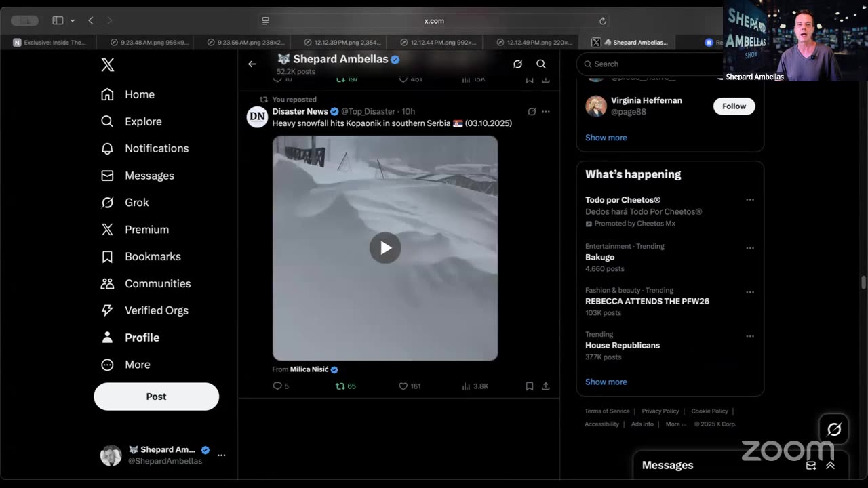Screen dimensions: 868x488
Task: Open more options for REBECCA ATTENDS trend
Action: point(750,292)
